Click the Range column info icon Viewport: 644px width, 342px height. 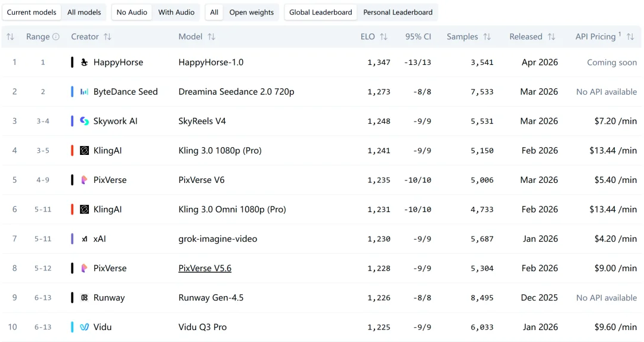pos(56,37)
